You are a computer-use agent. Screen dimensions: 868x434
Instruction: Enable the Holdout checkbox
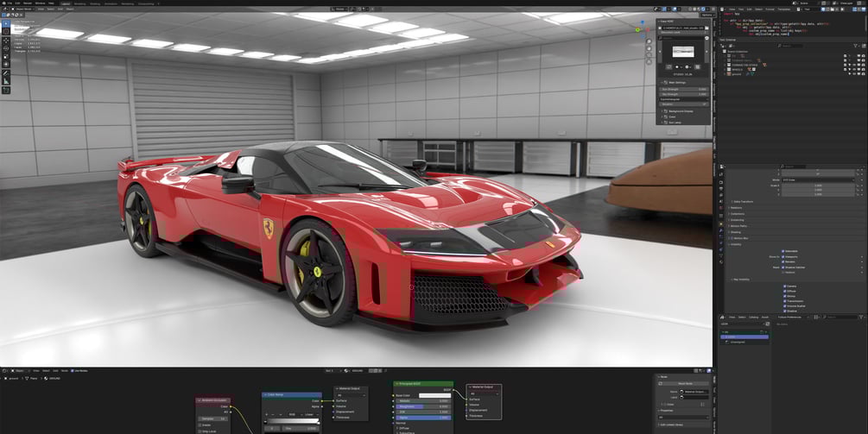pos(783,272)
